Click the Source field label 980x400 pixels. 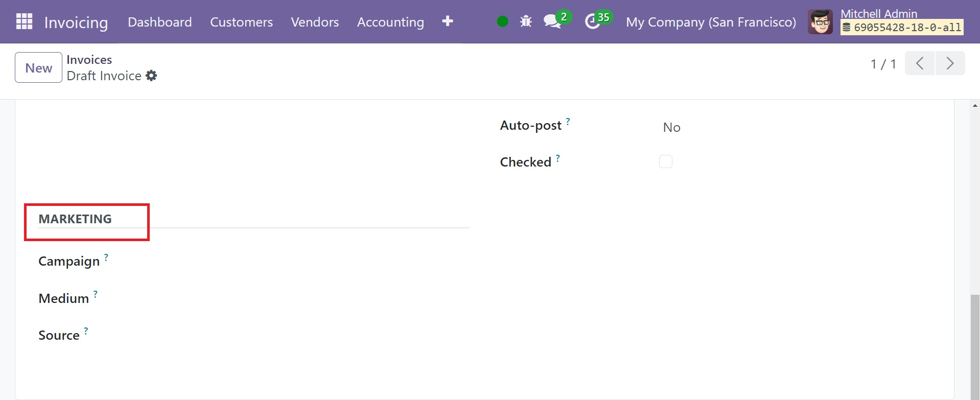pos(59,335)
